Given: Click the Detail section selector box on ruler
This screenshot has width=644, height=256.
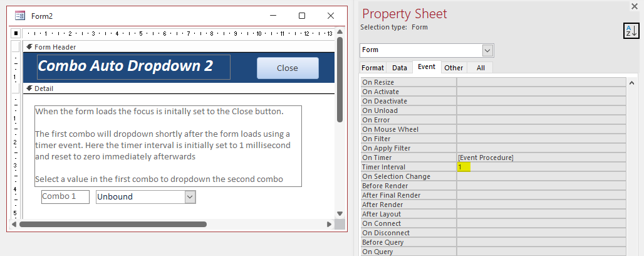Looking at the screenshot, I should point(16,88).
